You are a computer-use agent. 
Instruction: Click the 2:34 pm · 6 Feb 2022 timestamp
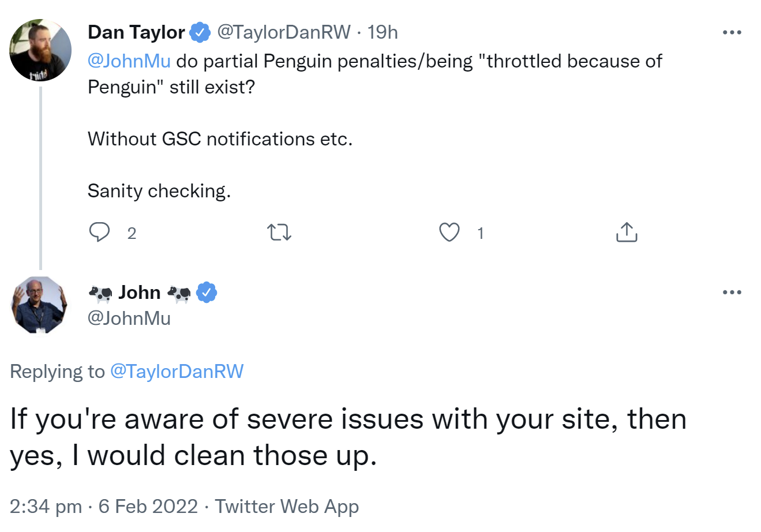coord(104,506)
